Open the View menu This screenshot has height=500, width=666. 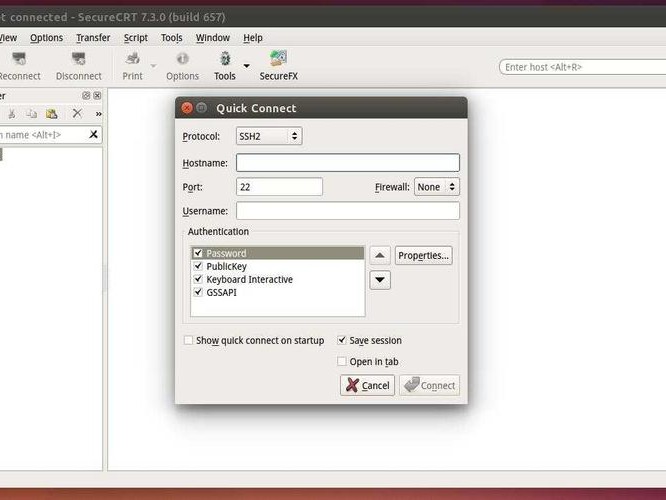click(8, 38)
